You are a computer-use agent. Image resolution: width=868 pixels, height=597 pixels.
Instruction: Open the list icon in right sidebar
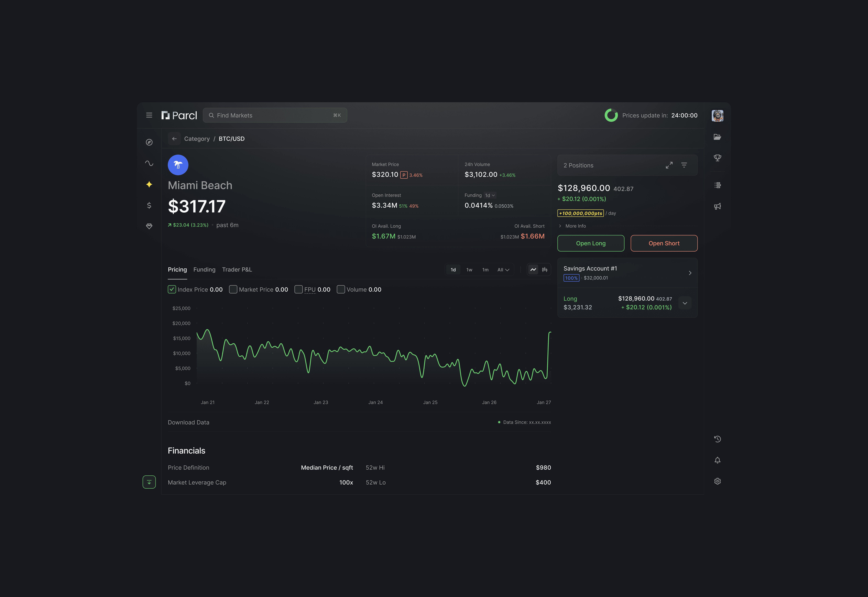point(717,185)
